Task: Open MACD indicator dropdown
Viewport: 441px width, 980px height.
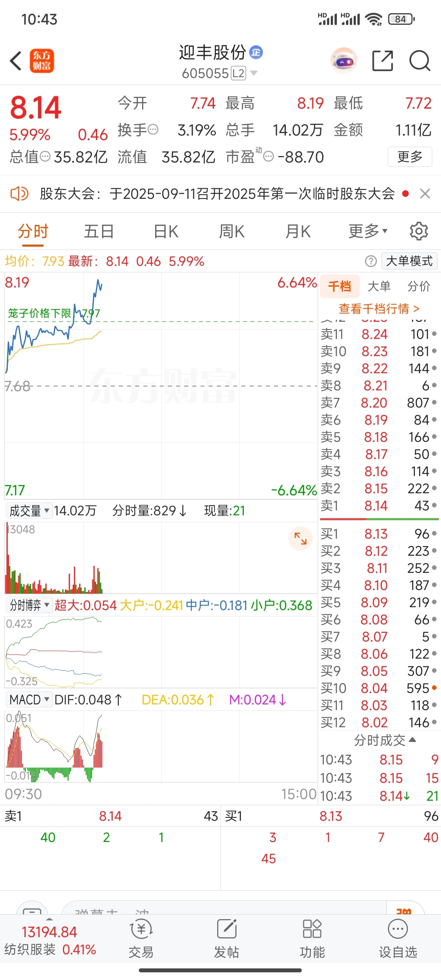Action: click(x=29, y=700)
